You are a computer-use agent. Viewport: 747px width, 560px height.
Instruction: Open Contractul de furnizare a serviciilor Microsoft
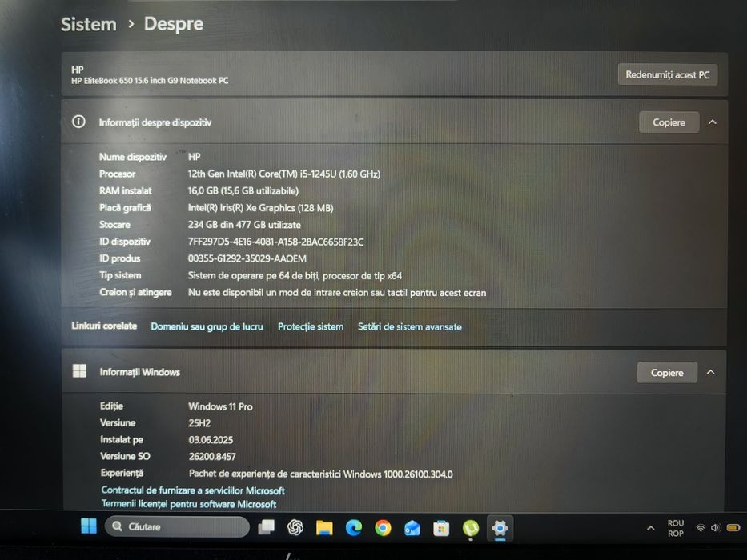(193, 490)
